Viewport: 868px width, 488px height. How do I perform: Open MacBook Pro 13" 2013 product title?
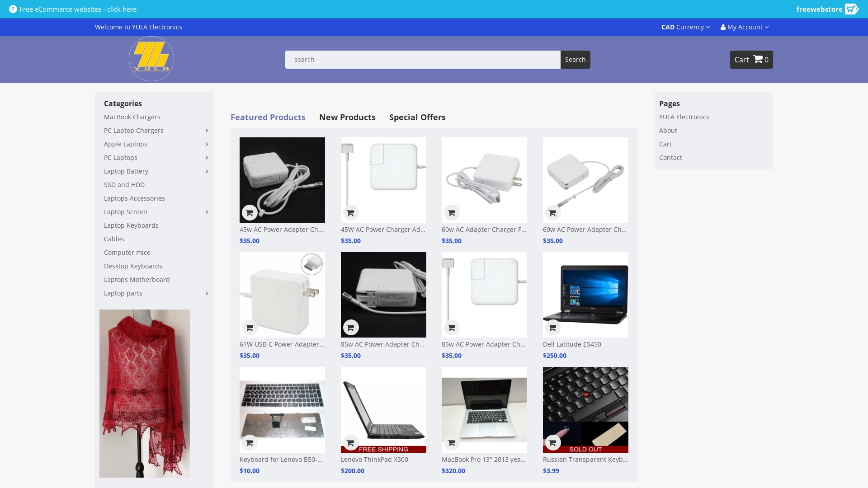(x=484, y=460)
